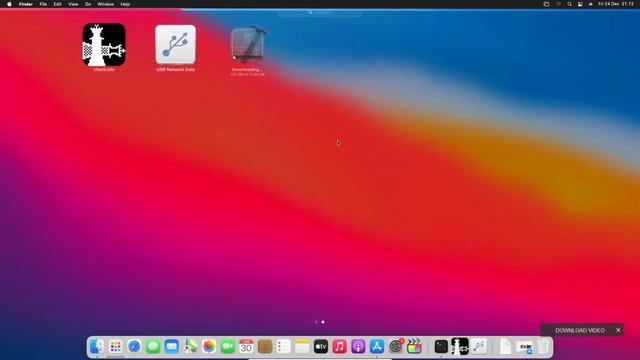Open the Finder menu
The height and width of the screenshot is (360, 640).
[26, 4]
